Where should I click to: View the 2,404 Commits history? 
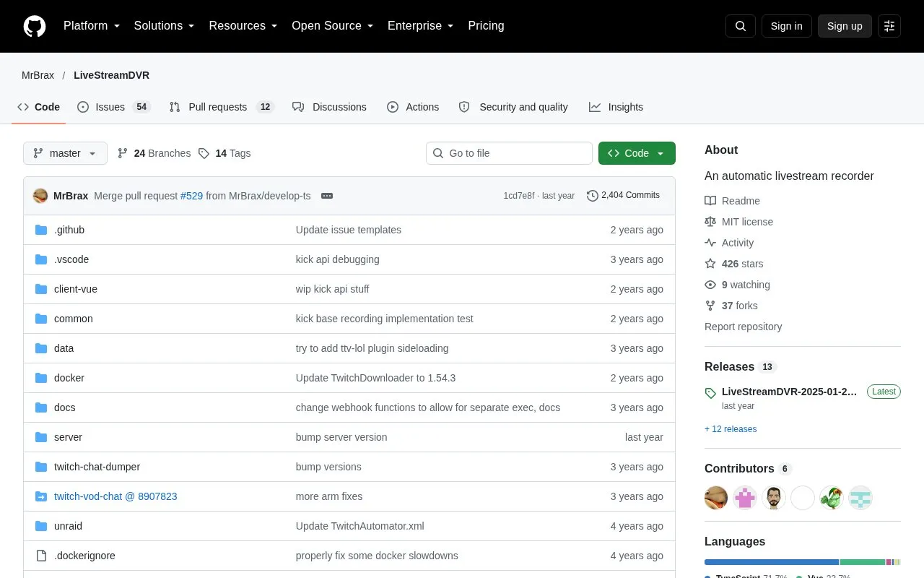click(624, 196)
